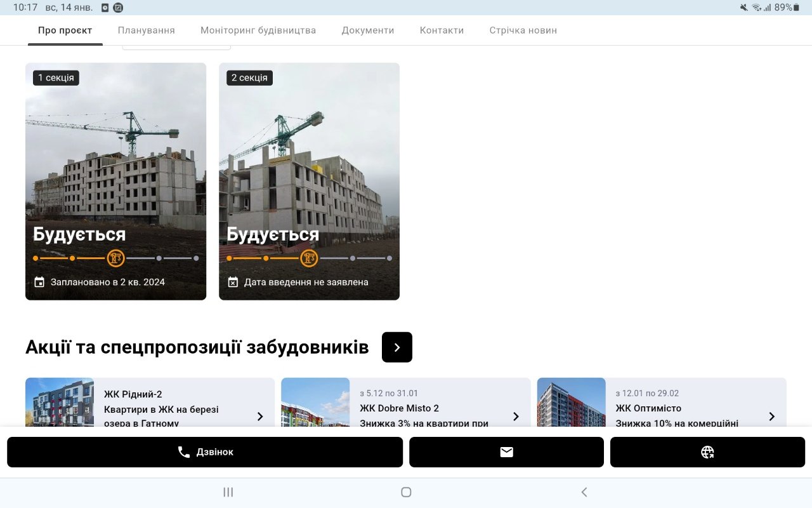Tap the crane icon on section 1 progress bar
This screenshot has width=812, height=508.
[x=115, y=258]
